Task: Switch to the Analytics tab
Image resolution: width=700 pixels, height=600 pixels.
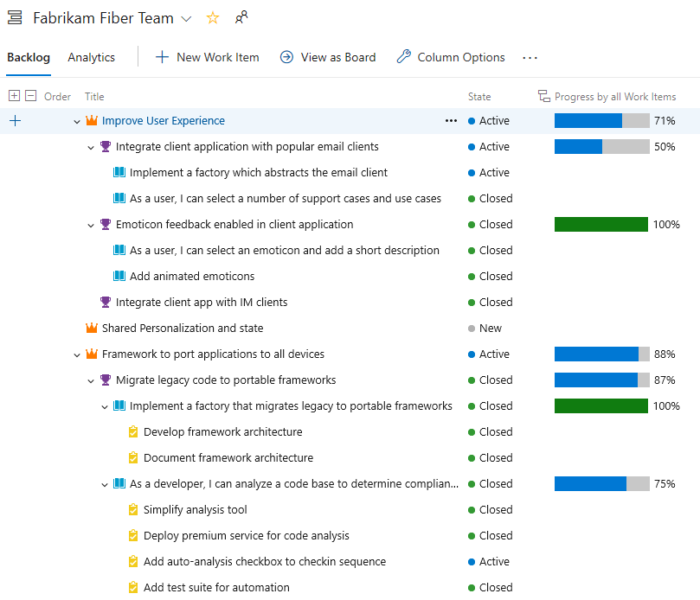Action: (91, 57)
